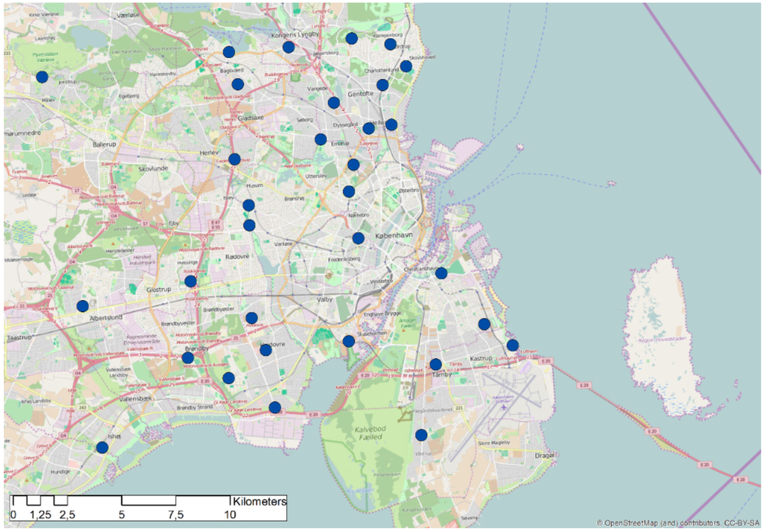Select the blue marker above Nørrebro
Image resolution: width=763 pixels, height=532 pixels.
[349, 191]
